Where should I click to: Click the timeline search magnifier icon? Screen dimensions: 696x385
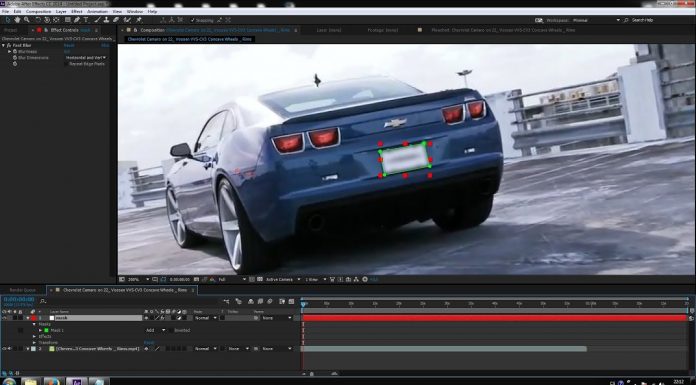pyautogui.click(x=43, y=301)
